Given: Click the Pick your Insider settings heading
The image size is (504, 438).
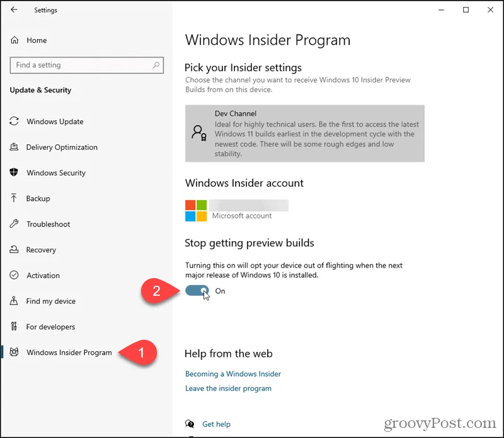Looking at the screenshot, I should (x=243, y=68).
